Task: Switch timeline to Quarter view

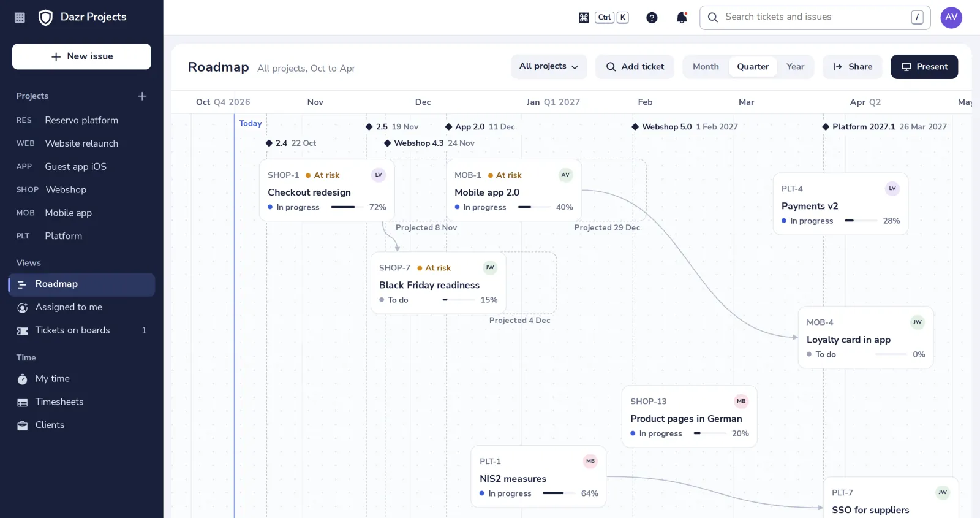Action: pyautogui.click(x=753, y=67)
